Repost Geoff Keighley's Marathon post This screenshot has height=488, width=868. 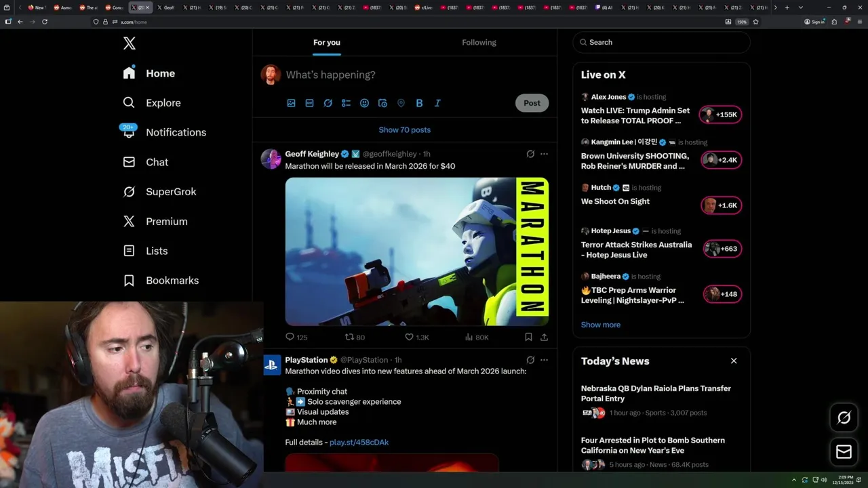(355, 337)
